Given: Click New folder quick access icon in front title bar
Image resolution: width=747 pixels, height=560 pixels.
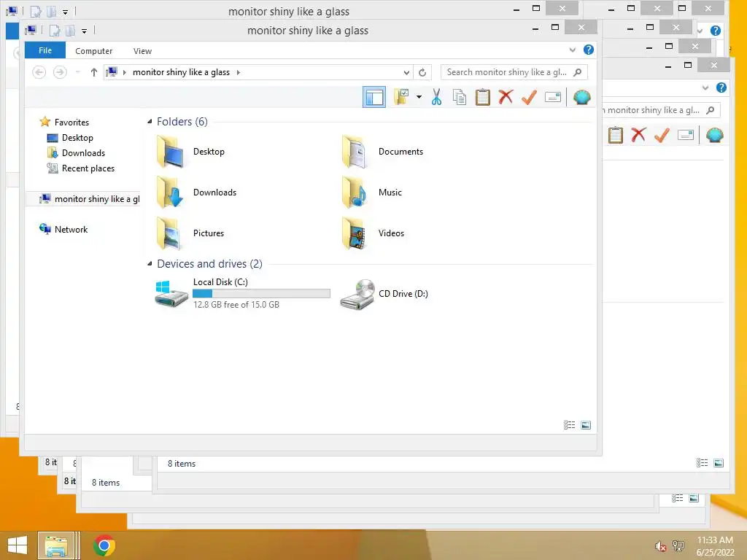Looking at the screenshot, I should click(70, 31).
